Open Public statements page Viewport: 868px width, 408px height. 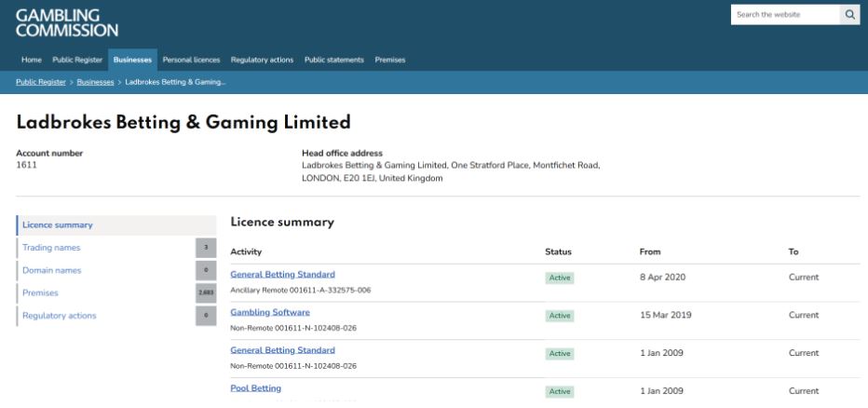334,60
